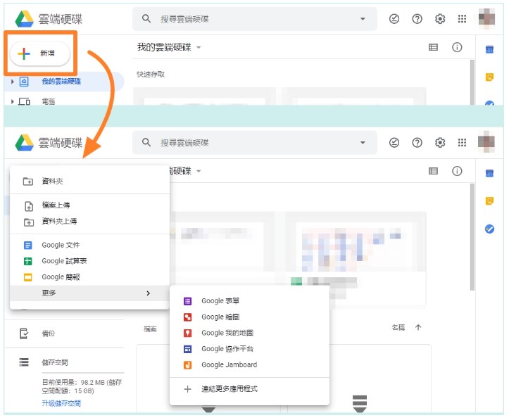Click the yellow Google 簡報 icon
Image resolution: width=509 pixels, height=420 pixels.
(28, 277)
